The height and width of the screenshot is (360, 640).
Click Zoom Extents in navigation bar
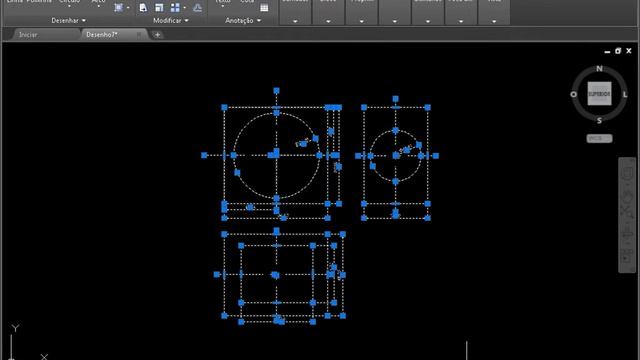(628, 211)
